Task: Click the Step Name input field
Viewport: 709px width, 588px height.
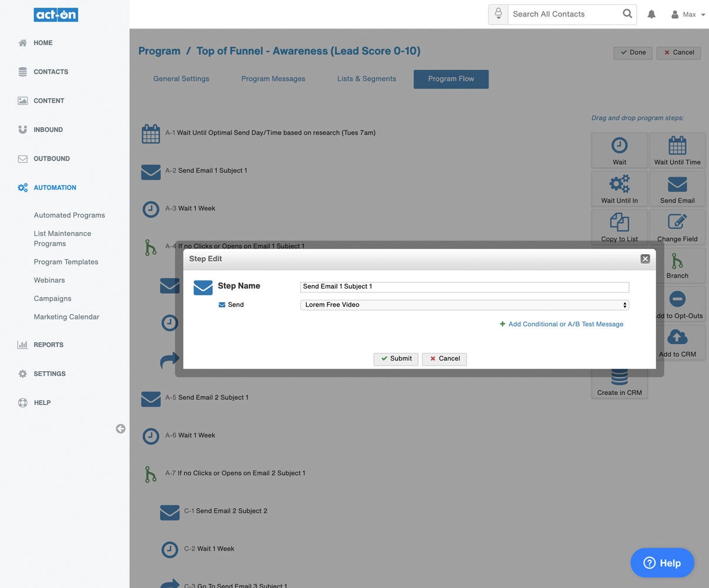Action: pyautogui.click(x=464, y=286)
